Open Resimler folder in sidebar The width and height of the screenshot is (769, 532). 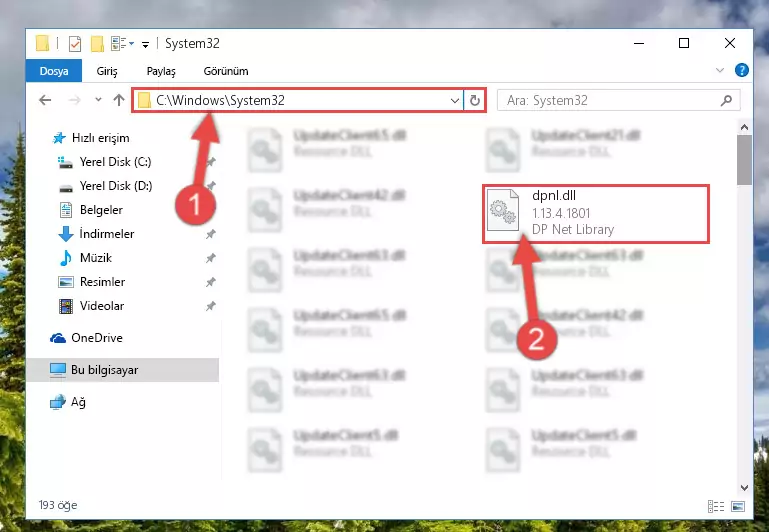point(102,282)
